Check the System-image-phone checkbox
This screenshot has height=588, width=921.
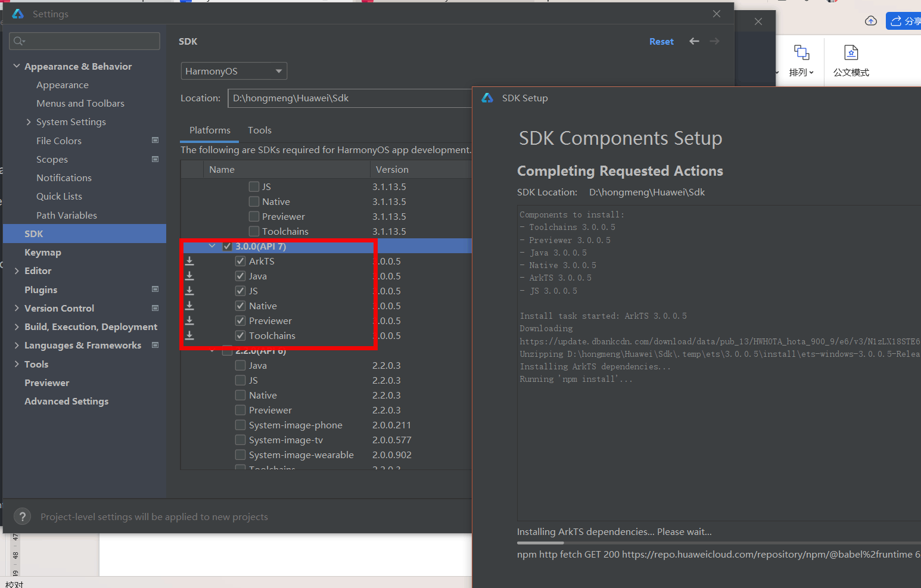241,425
